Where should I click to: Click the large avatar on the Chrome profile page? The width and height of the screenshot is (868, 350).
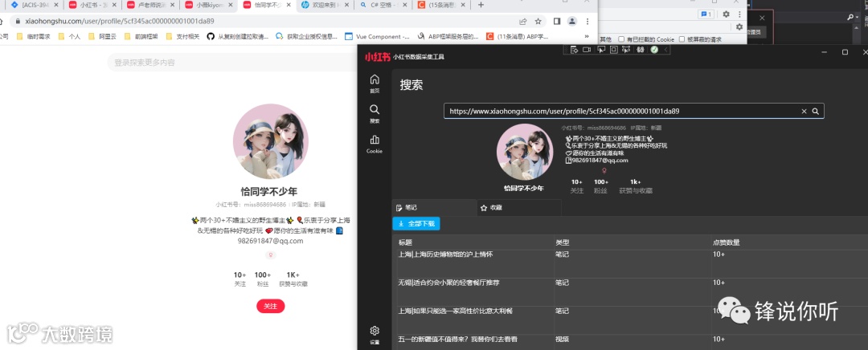[271, 141]
